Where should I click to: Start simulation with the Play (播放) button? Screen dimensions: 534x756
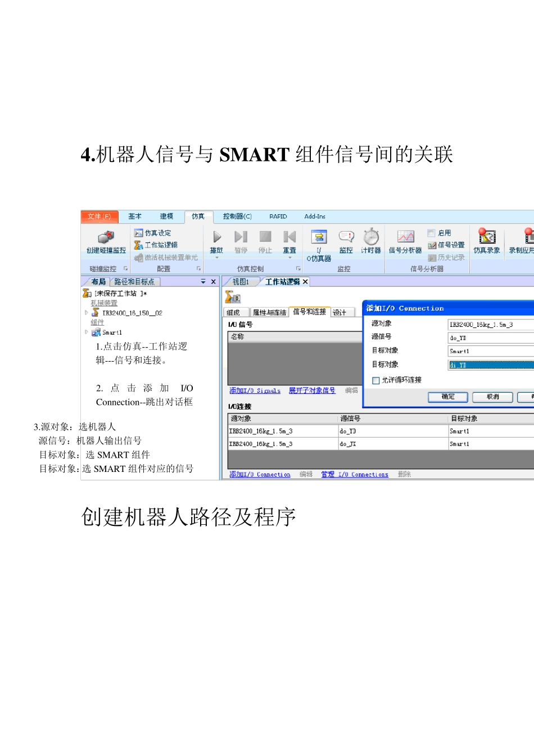pos(216,242)
